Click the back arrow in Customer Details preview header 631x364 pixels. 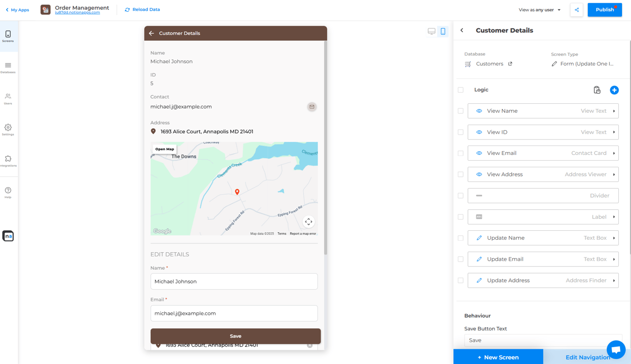coord(151,33)
